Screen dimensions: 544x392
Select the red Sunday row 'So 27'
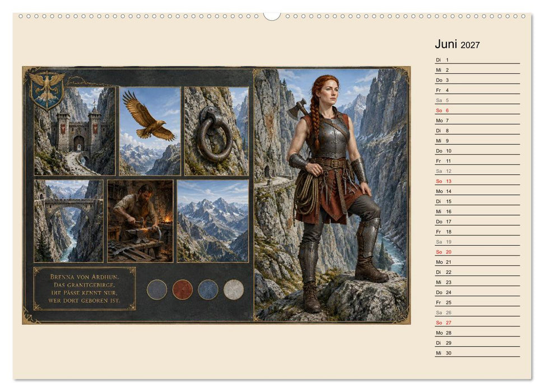(x=477, y=323)
